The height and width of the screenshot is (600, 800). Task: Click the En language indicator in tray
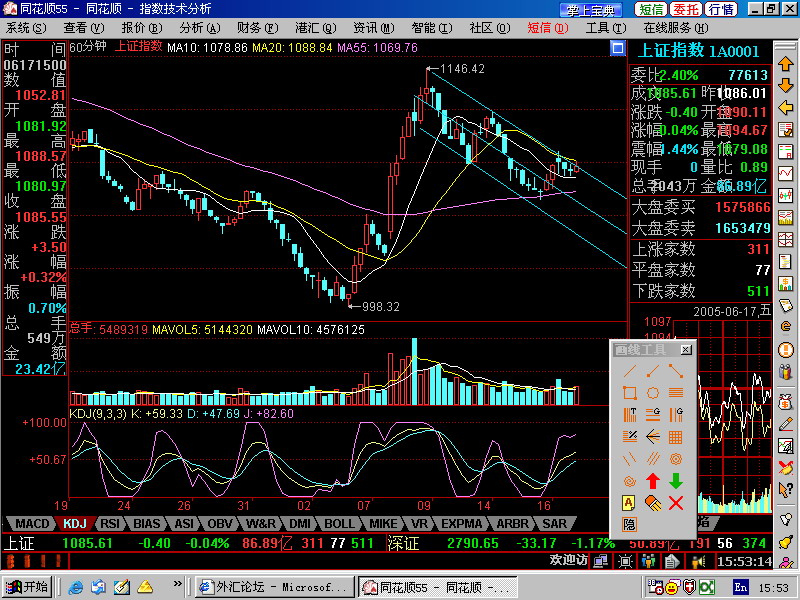click(x=740, y=587)
